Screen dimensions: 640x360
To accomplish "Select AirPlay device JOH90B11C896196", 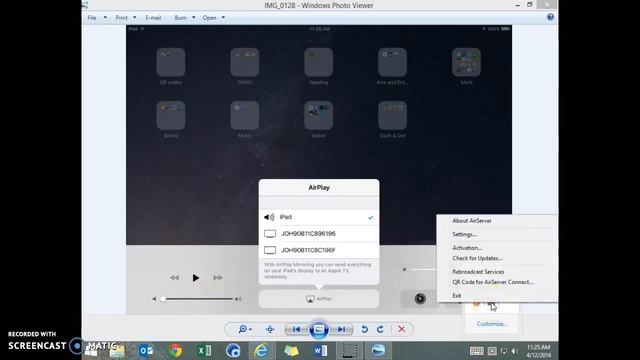I will tap(319, 233).
